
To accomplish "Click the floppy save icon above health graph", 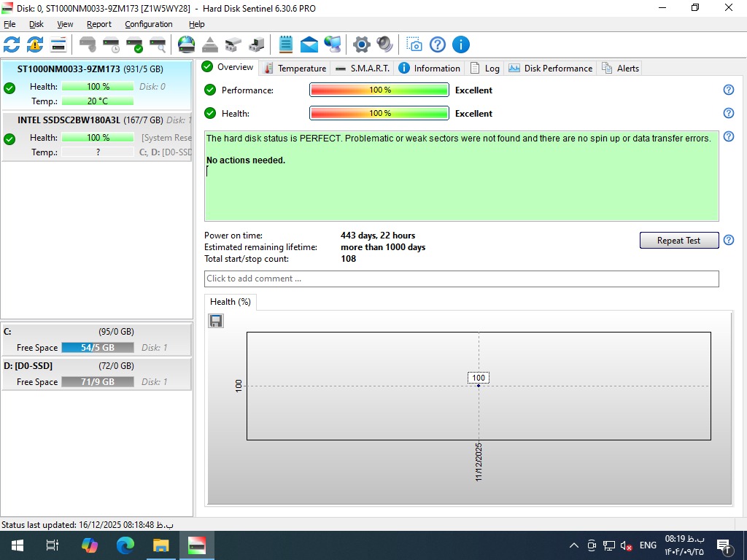I will pyautogui.click(x=216, y=321).
